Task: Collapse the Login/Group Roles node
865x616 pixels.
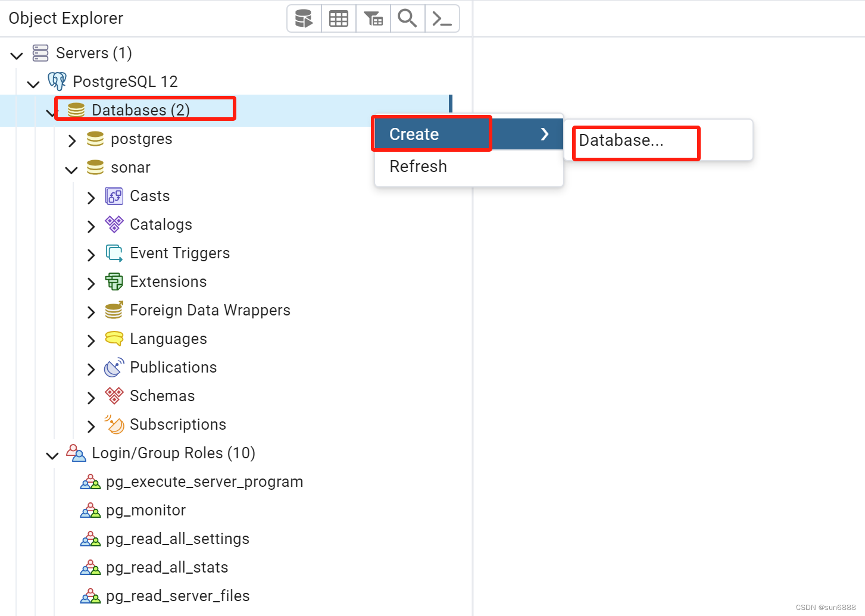Action: (x=52, y=456)
